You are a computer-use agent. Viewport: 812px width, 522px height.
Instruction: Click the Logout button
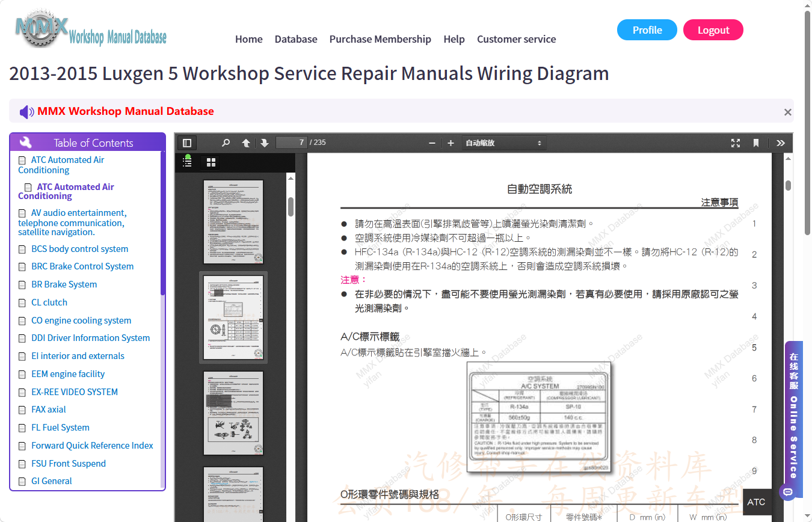(713, 30)
